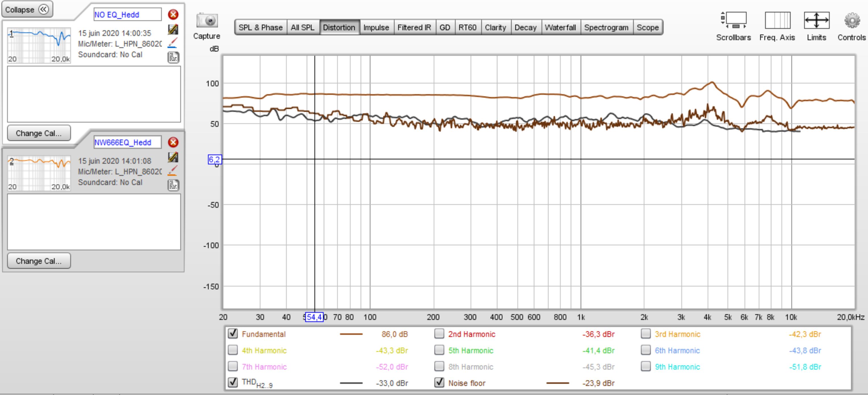This screenshot has width=868, height=395.
Task: Open the Scrollbars toggle icon
Action: click(733, 20)
